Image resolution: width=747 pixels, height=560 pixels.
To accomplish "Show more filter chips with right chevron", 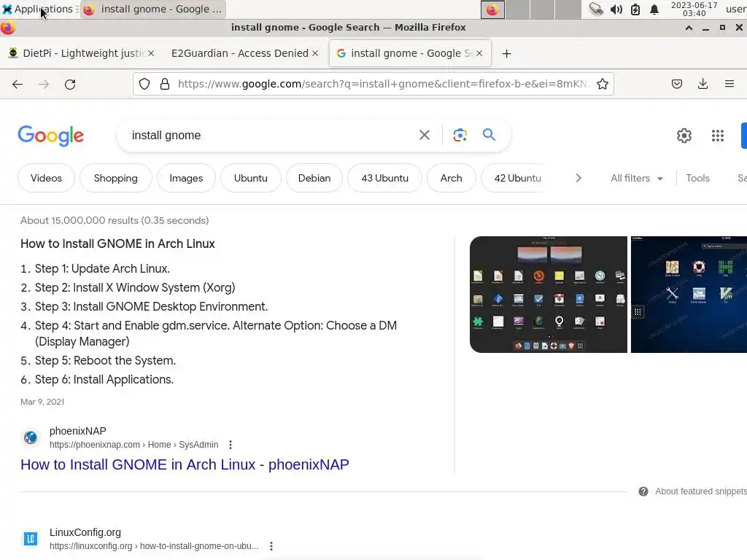I will tap(578, 178).
